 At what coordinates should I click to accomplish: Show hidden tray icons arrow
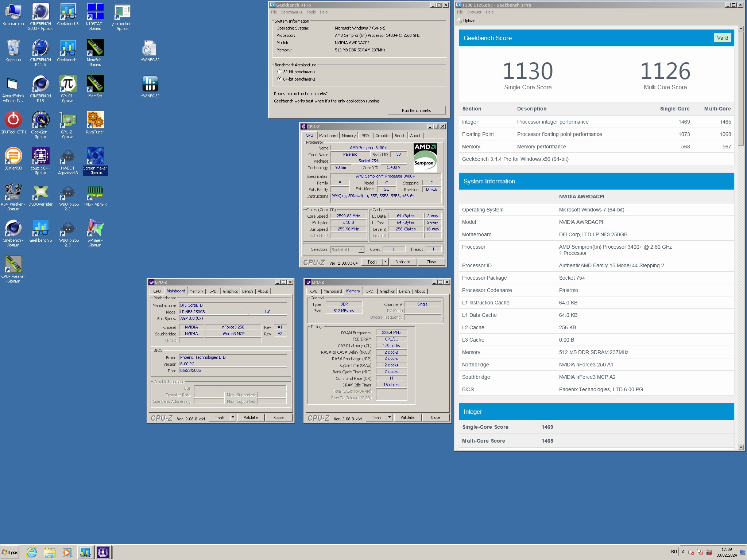tap(683, 552)
